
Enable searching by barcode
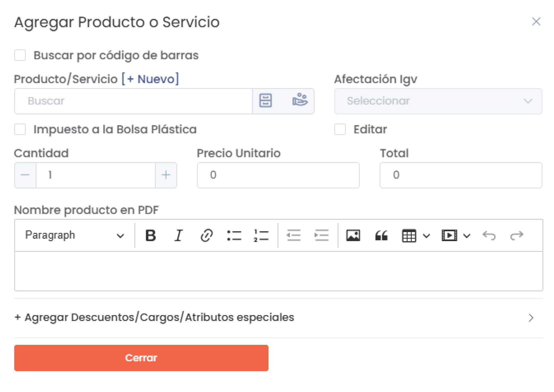pyautogui.click(x=20, y=55)
